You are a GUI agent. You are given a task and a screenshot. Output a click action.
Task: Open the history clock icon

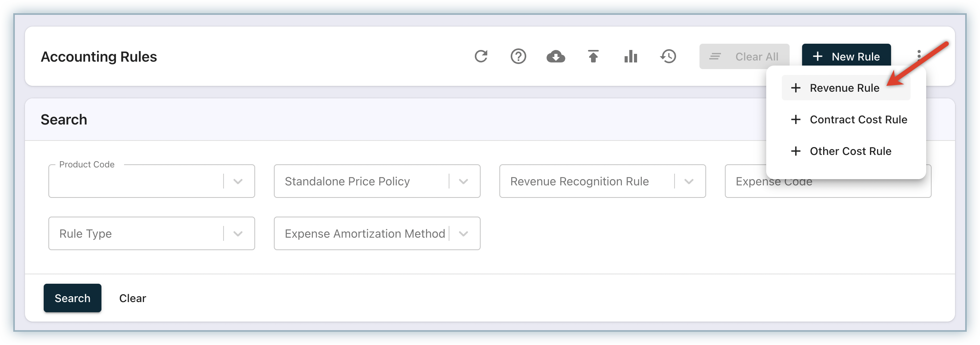pyautogui.click(x=668, y=57)
